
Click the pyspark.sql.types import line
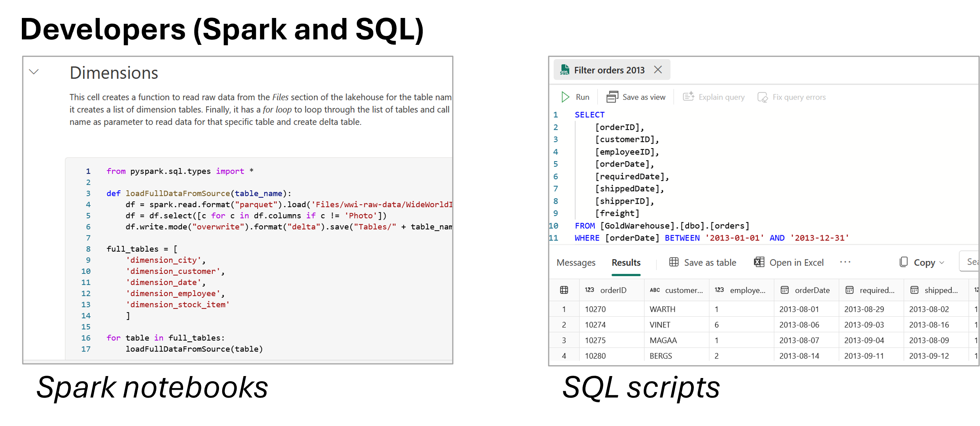(180, 171)
